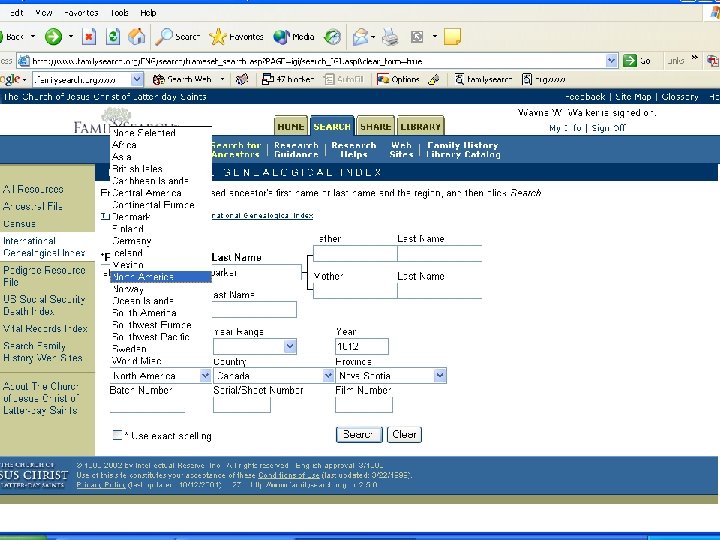Open the Search Web options dropdown arrow

[x=222, y=79]
